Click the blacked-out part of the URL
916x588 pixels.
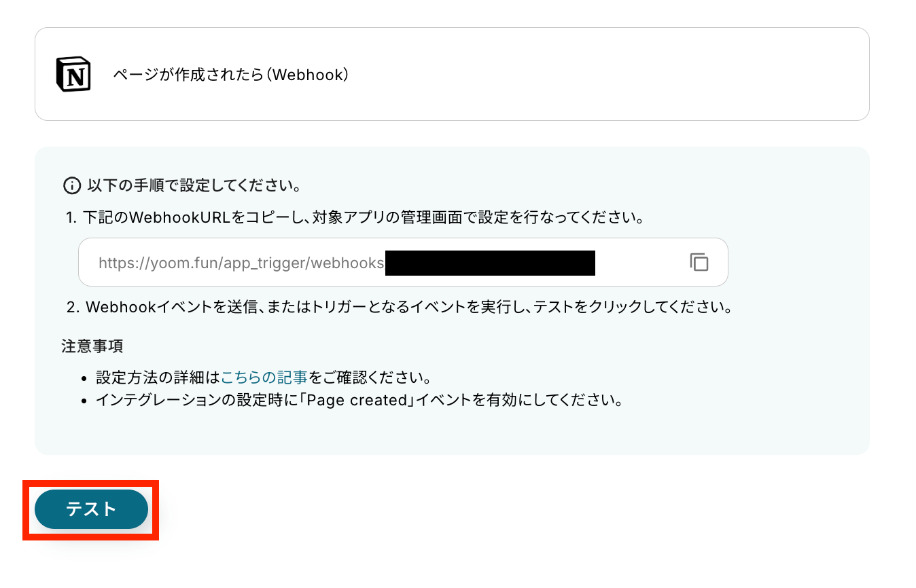489,263
